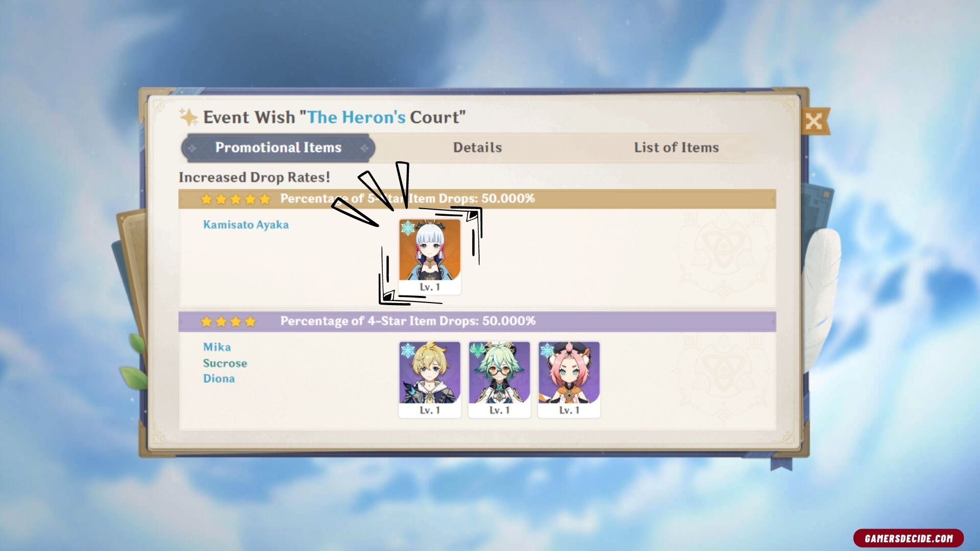980x551 pixels.
Task: Open the Details tab
Action: point(477,147)
